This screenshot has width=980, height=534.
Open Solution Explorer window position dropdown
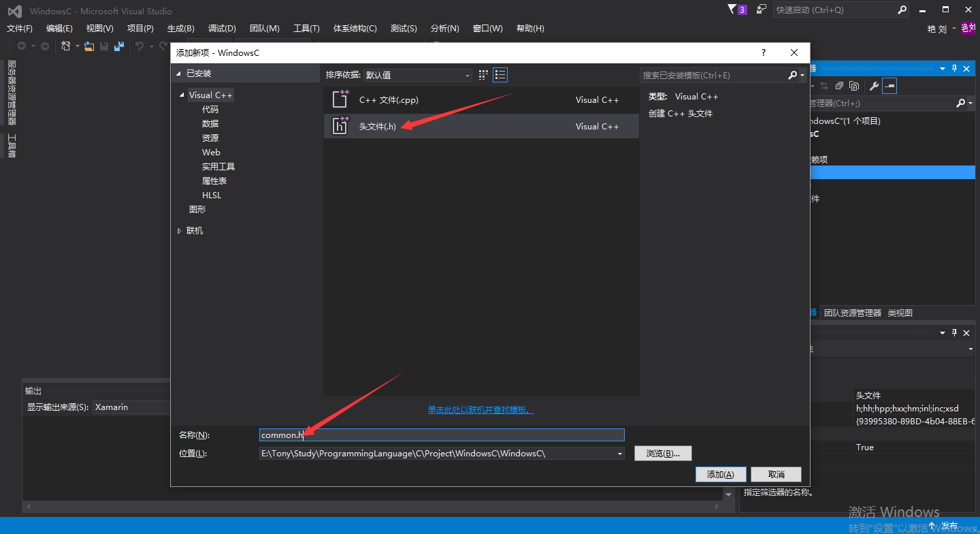(943, 69)
